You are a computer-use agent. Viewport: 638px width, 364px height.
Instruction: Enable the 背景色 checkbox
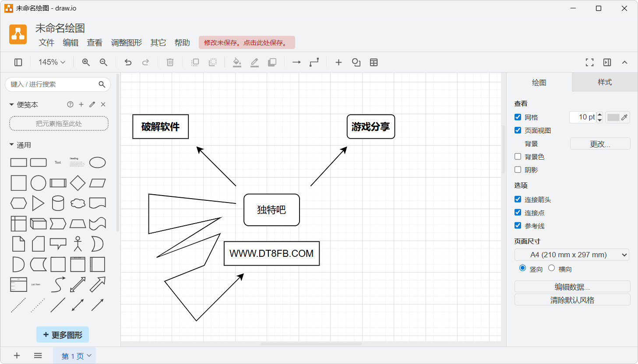click(x=518, y=157)
